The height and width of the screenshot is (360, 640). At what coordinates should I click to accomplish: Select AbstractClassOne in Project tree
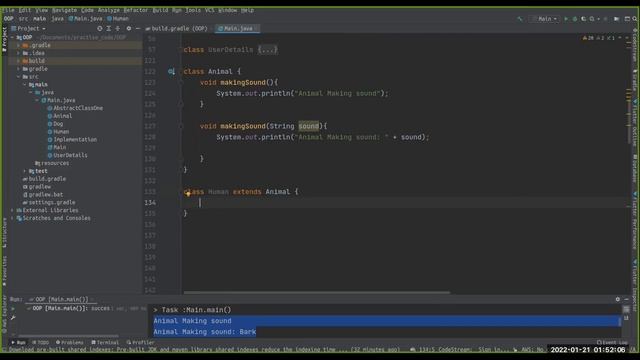pos(75,108)
